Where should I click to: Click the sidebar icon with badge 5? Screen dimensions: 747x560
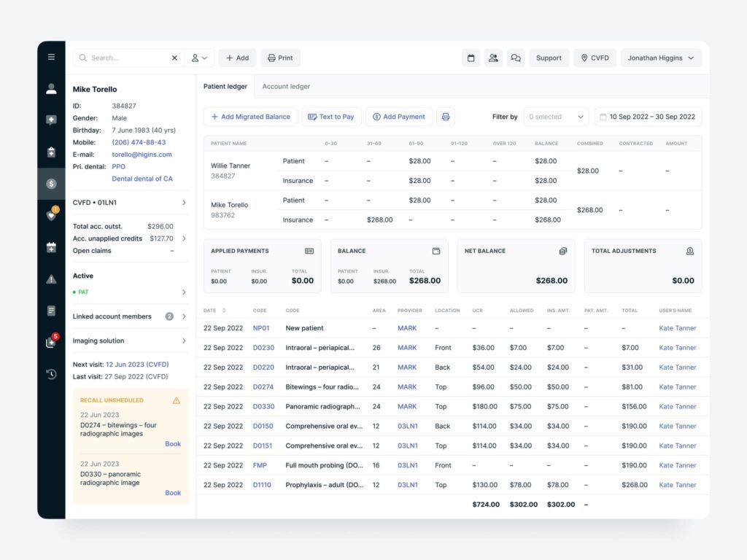pyautogui.click(x=51, y=342)
